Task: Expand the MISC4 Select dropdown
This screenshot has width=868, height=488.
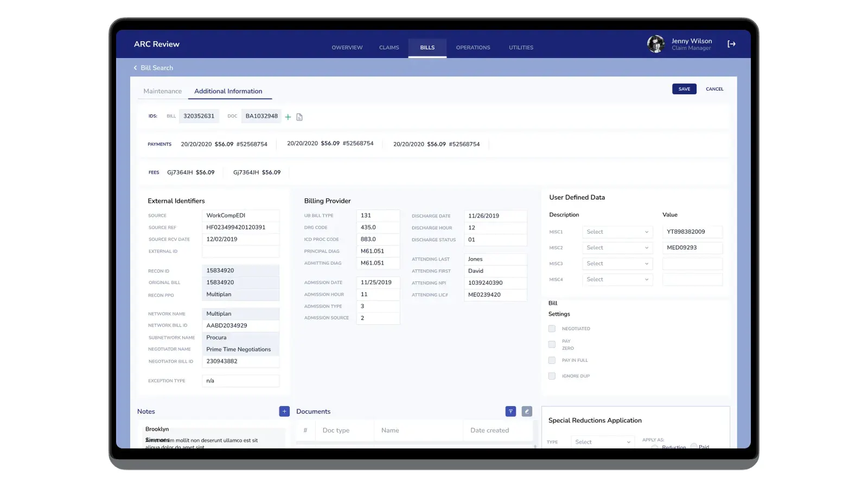Action: [617, 279]
